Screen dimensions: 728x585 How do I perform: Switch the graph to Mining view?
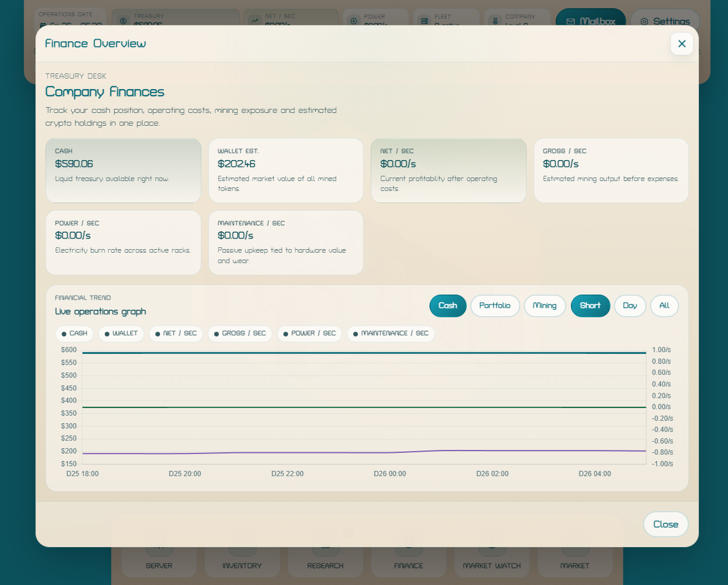(545, 306)
